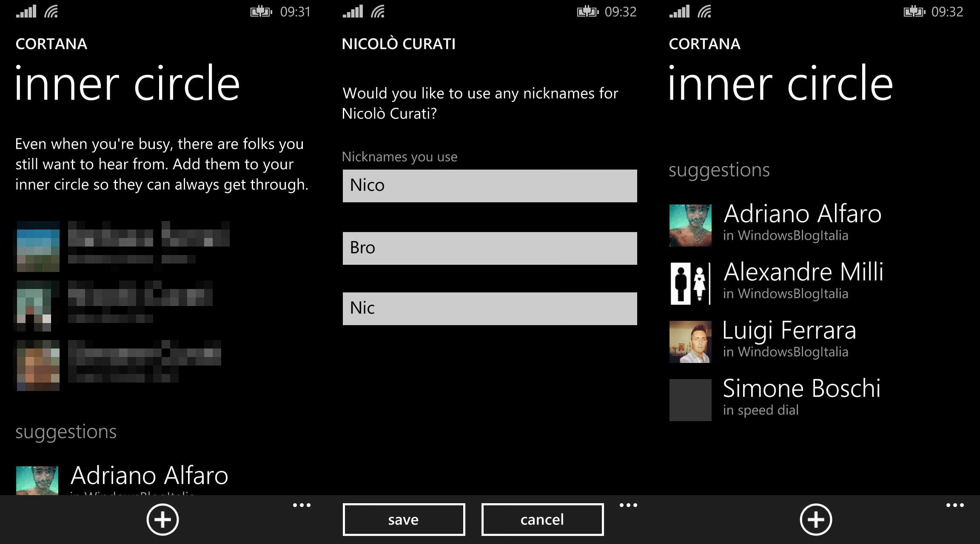
Task: Open the more options dots on Nicolò Curati screen
Action: click(x=628, y=505)
